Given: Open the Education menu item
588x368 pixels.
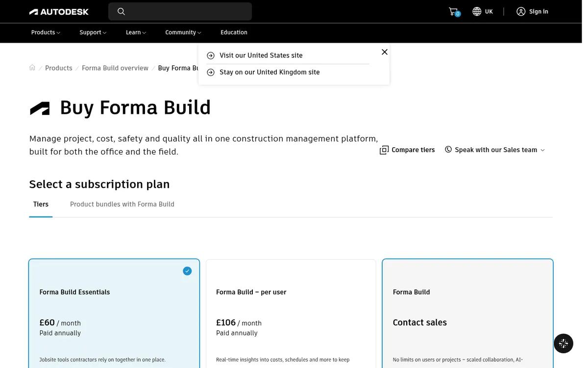Looking at the screenshot, I should tap(234, 32).
